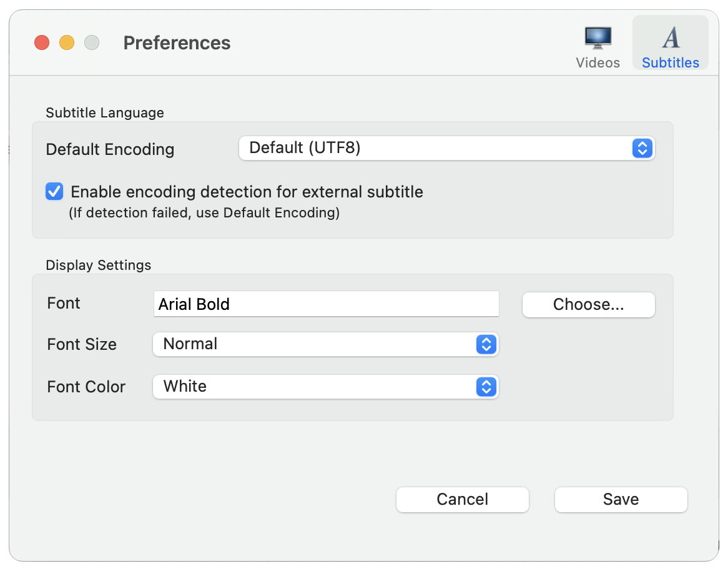Click the Arial Bold font field

(x=326, y=304)
